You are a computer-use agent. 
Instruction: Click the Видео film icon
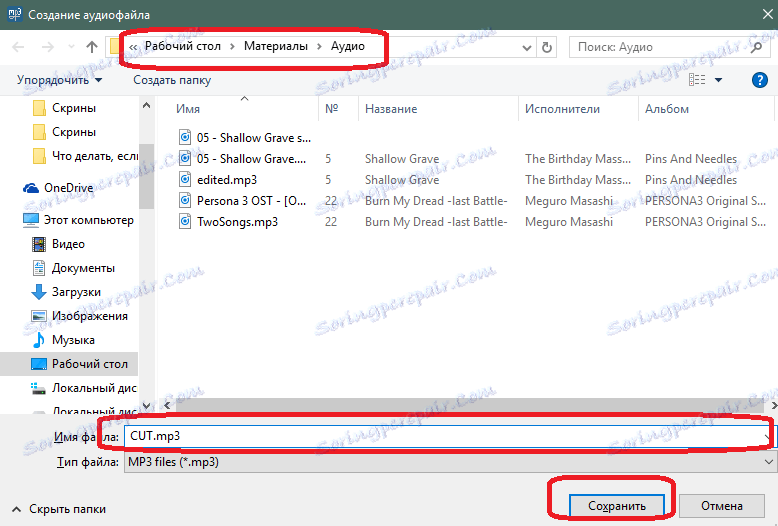point(39,244)
